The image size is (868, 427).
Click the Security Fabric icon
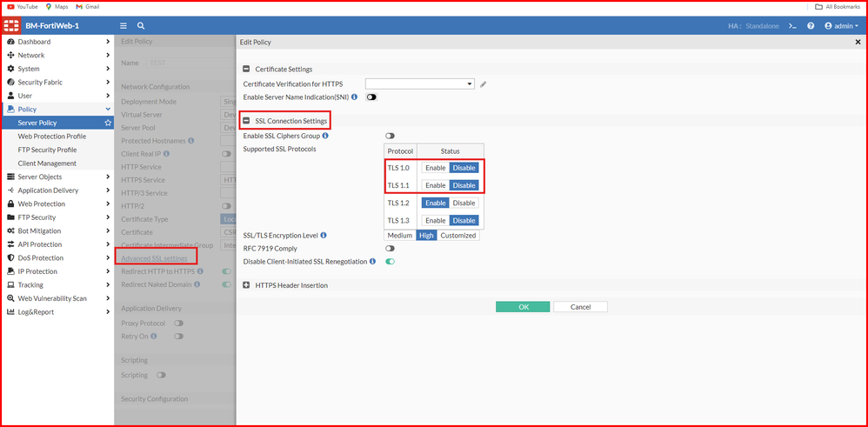[x=10, y=83]
